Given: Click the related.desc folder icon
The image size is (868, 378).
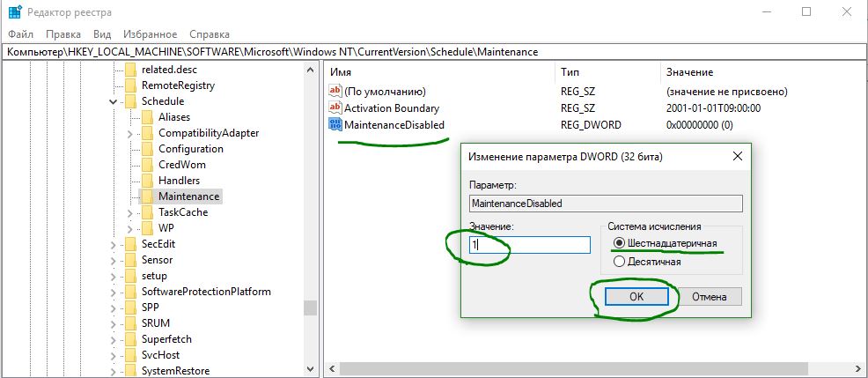Looking at the screenshot, I should click(x=130, y=70).
